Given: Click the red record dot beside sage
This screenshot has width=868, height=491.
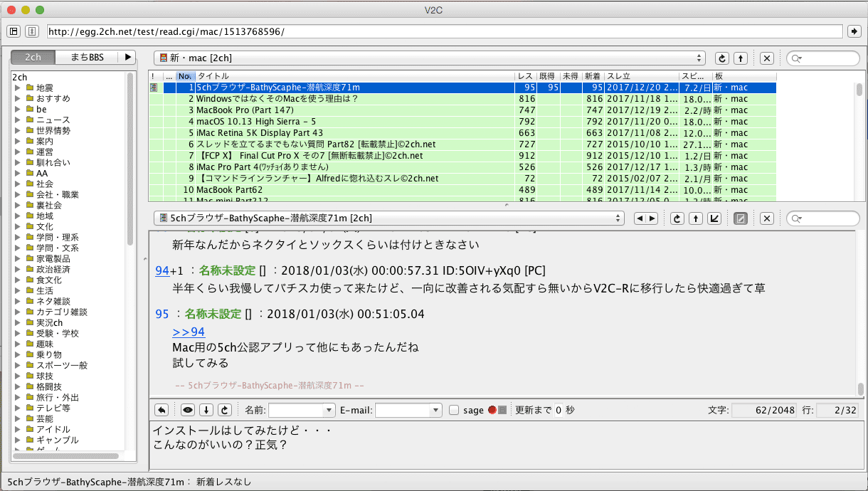Looking at the screenshot, I should tap(492, 411).
